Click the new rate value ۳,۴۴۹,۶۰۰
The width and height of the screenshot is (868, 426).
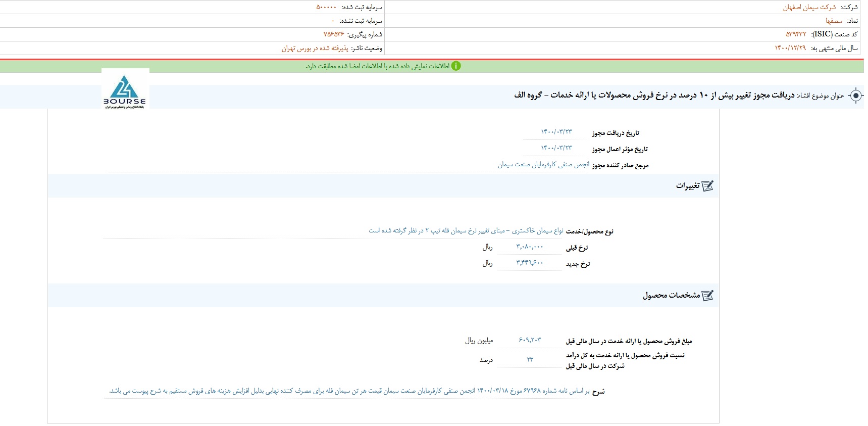pos(529,263)
